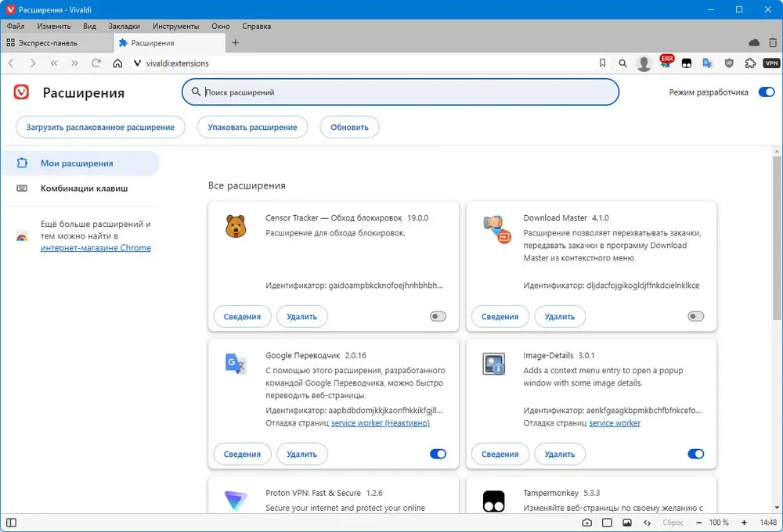
Task: Capture the page with the status bar camera icon
Action: click(x=586, y=522)
